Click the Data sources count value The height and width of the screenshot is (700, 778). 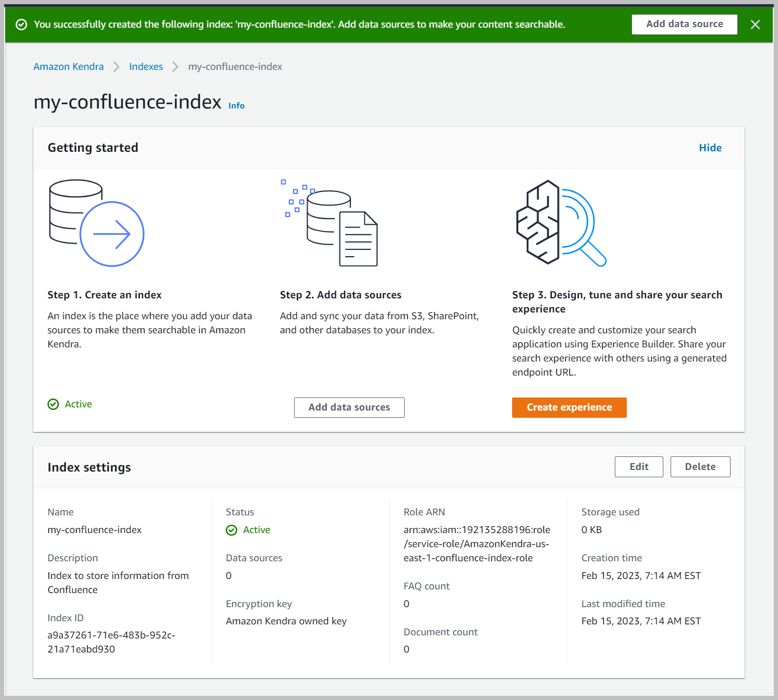(228, 576)
